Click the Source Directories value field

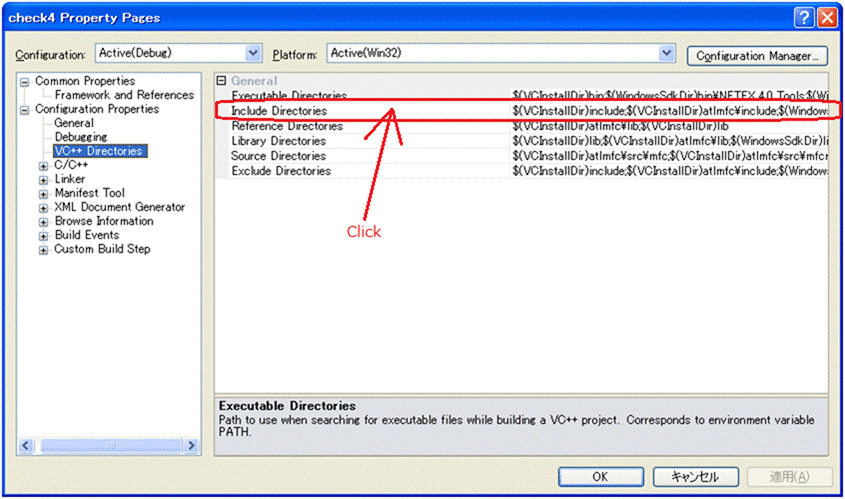click(x=668, y=156)
